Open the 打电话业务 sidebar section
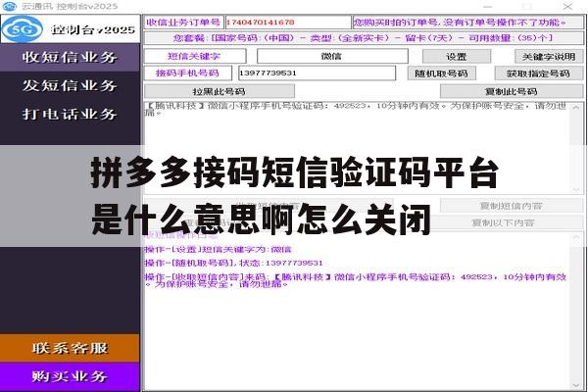Screen dimensions: 588x392 [70, 114]
